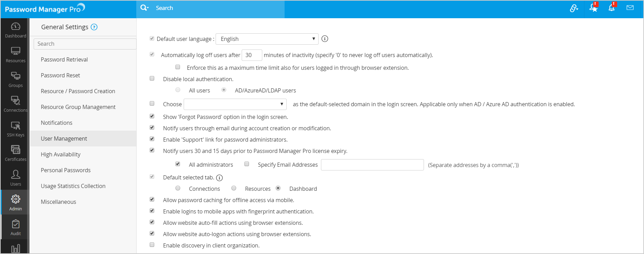
Task: Click the notification bell icon
Action: 611,8
